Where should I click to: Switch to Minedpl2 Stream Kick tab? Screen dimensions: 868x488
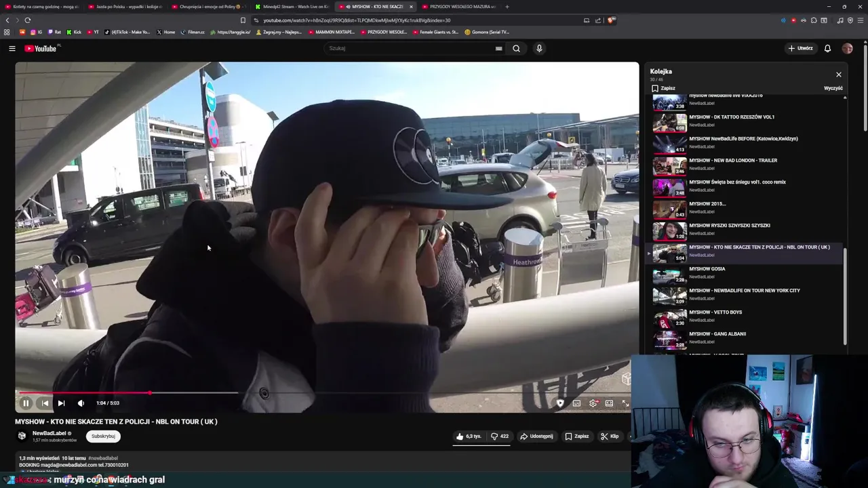[x=293, y=7]
